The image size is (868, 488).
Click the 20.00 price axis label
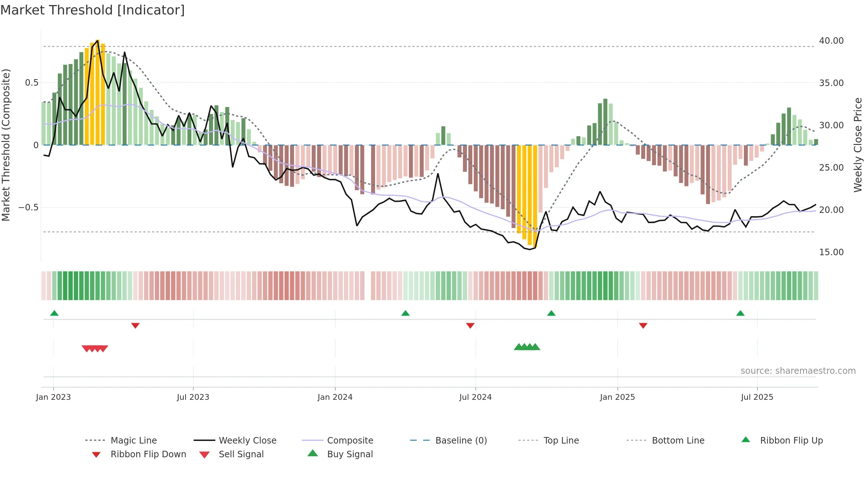pos(831,210)
